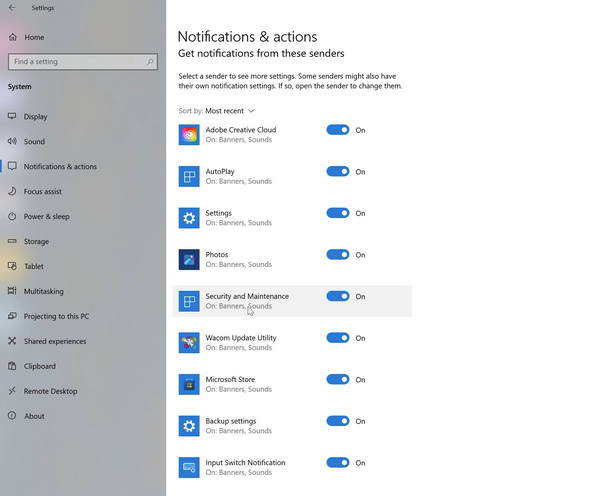The height and width of the screenshot is (496, 600).
Task: Turn off Adobe Creative Cloud notifications toggle
Action: tap(338, 130)
